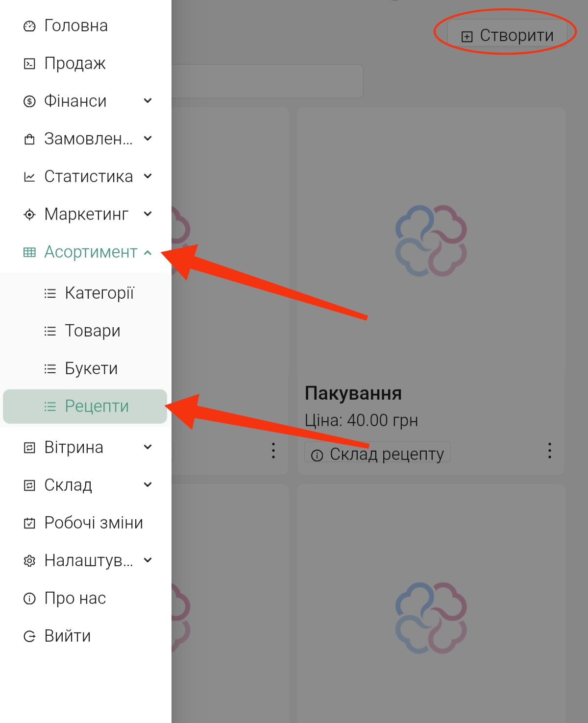The width and height of the screenshot is (588, 723).
Task: Click the Маркетинг target icon
Action: tap(29, 215)
